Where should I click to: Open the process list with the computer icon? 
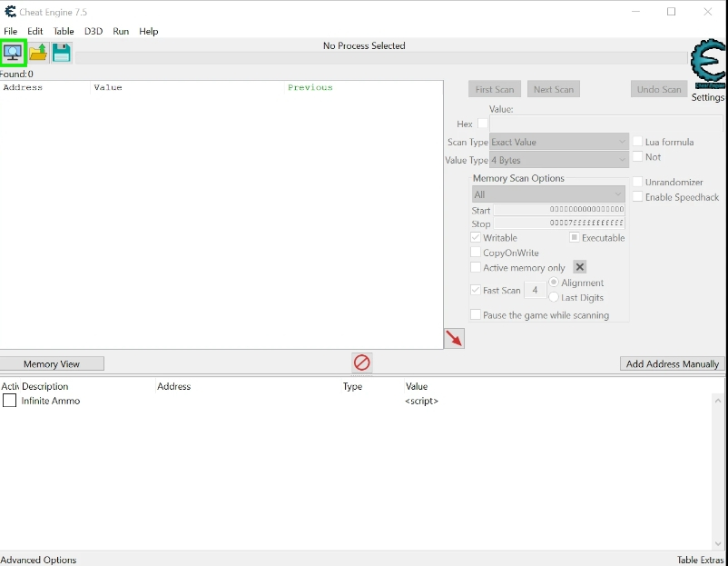pyautogui.click(x=13, y=53)
